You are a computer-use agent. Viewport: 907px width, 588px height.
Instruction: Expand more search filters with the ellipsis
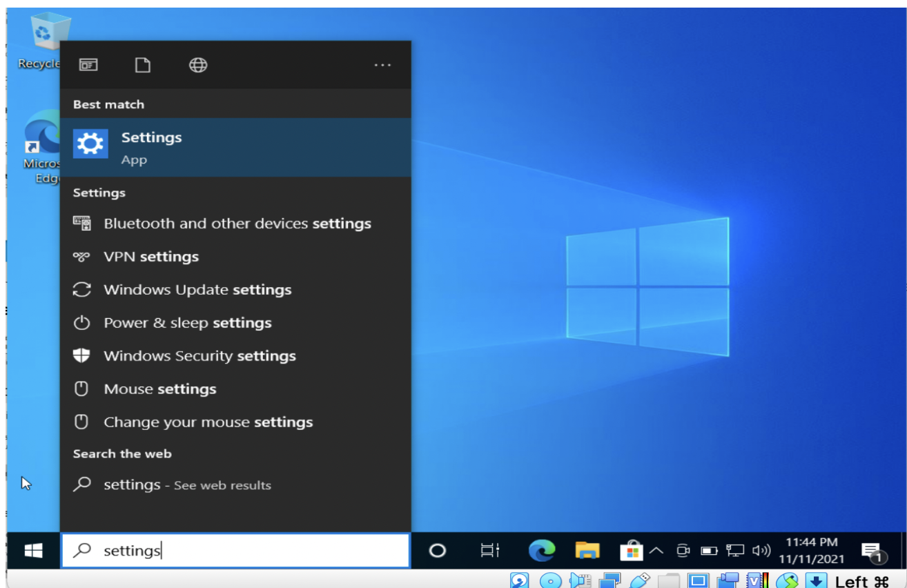point(382,64)
